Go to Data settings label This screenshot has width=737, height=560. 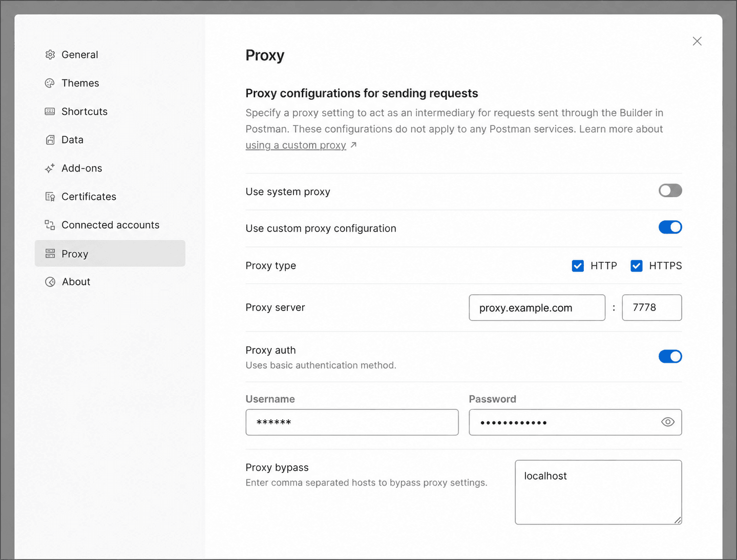pyautogui.click(x=72, y=140)
